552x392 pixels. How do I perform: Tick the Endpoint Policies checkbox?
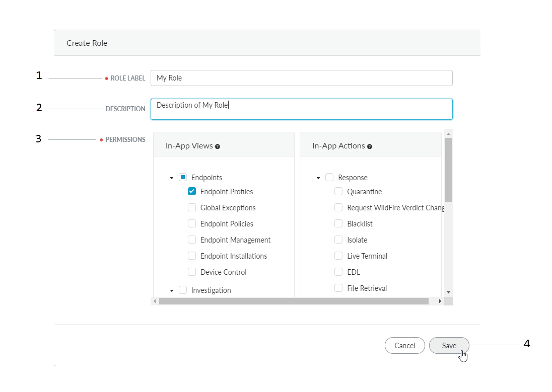[x=192, y=223]
